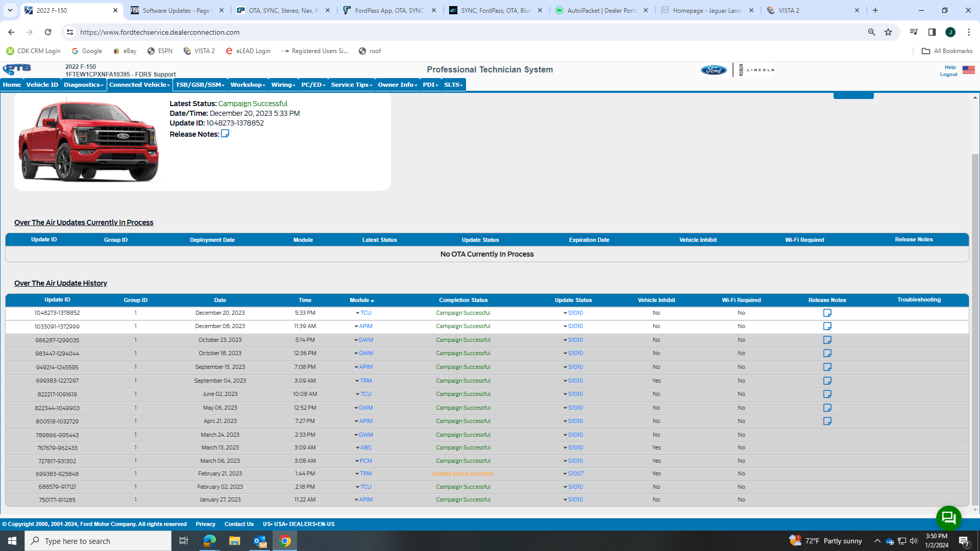
Task: Click the bookmark star in the address bar
Action: (888, 32)
